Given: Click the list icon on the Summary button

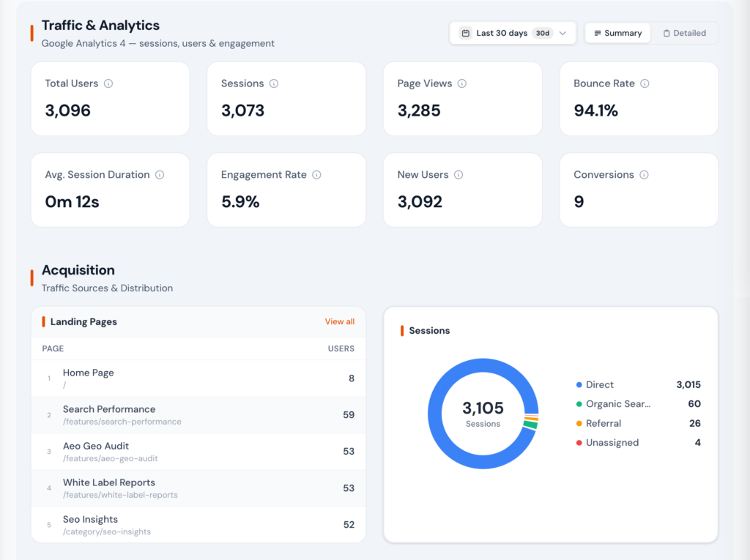Looking at the screenshot, I should [598, 33].
